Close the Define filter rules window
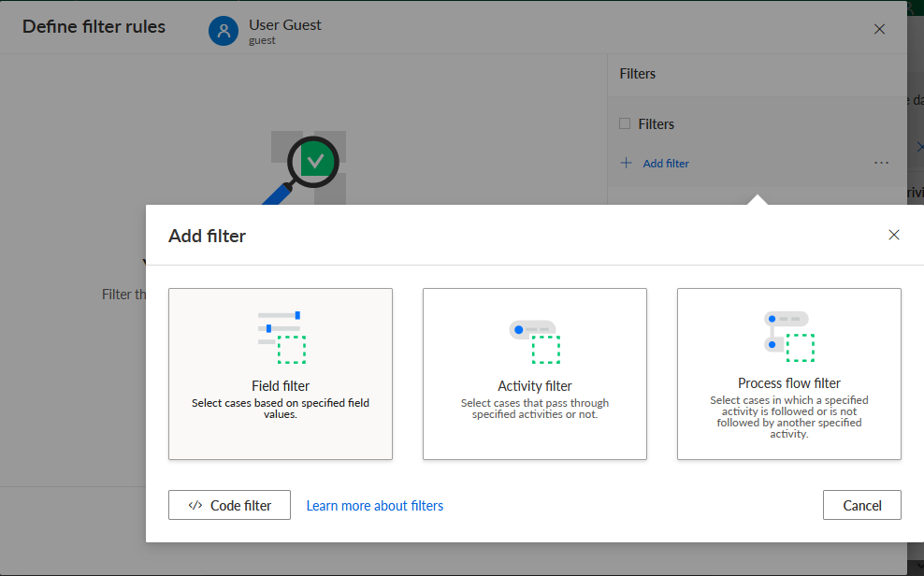 pos(879,29)
